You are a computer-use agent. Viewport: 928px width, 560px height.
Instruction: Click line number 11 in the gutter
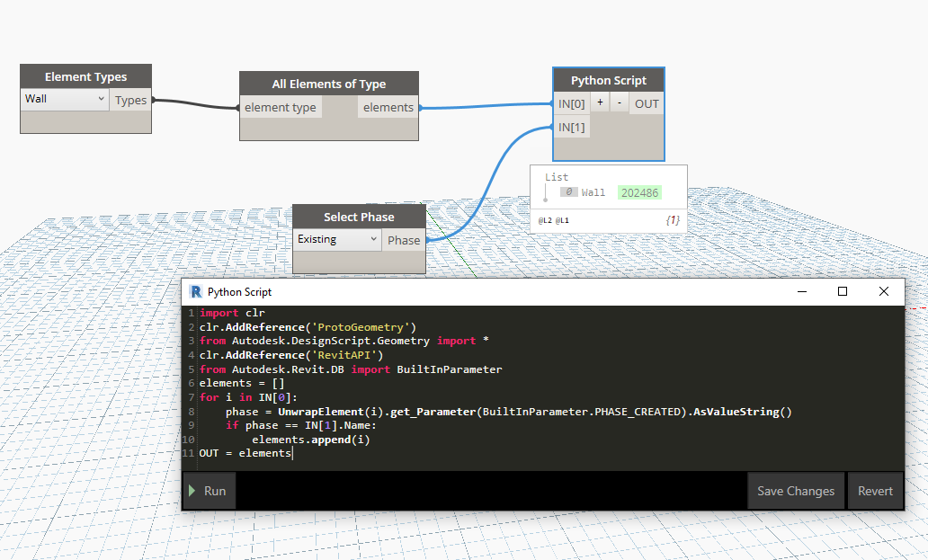(x=188, y=454)
